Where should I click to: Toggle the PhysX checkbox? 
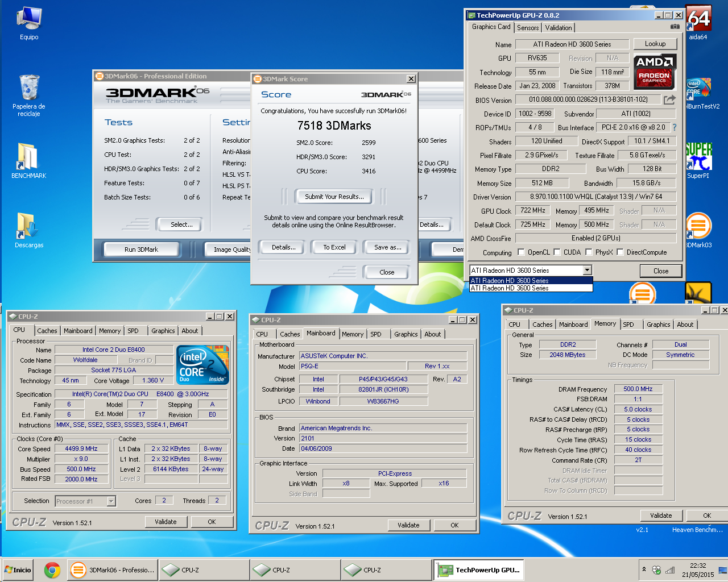click(589, 252)
